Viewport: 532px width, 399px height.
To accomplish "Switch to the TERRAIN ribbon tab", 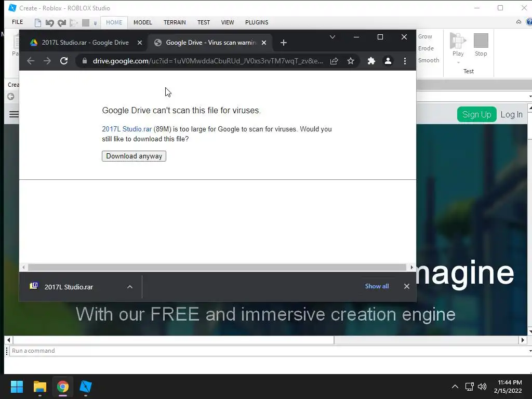I will click(x=175, y=22).
